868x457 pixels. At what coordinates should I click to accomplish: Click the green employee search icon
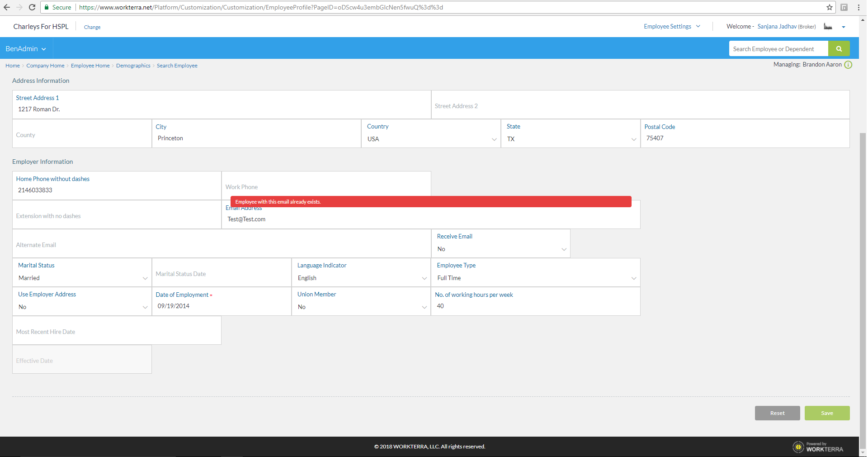pos(839,48)
